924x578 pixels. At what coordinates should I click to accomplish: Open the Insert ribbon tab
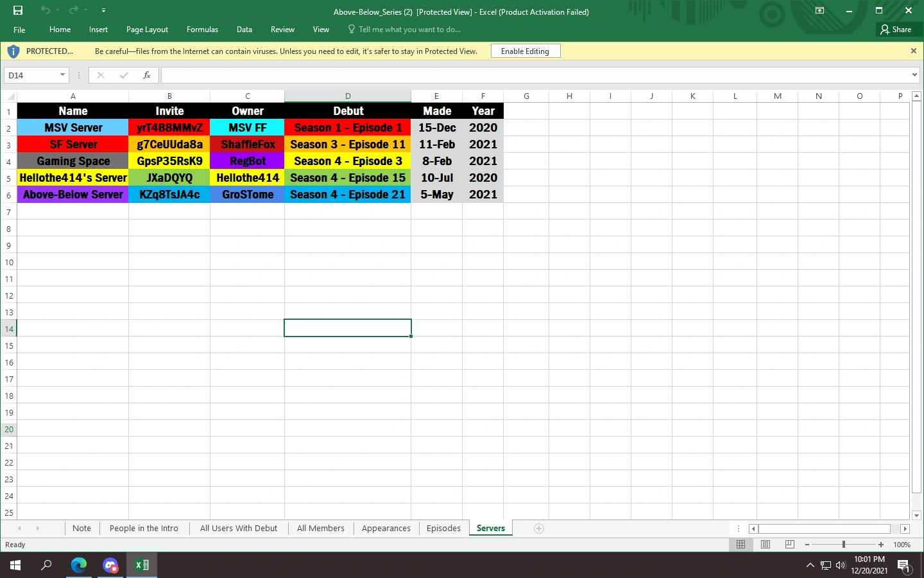(x=98, y=30)
